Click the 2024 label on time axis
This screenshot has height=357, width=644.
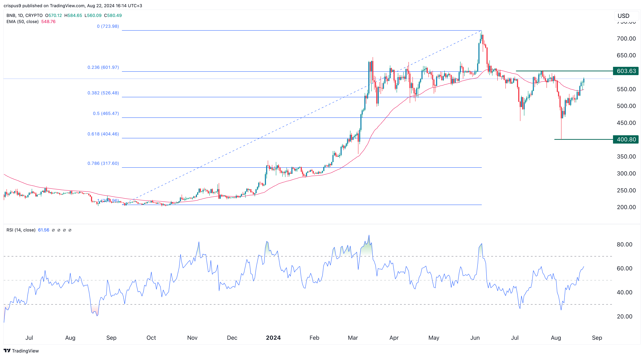click(273, 338)
